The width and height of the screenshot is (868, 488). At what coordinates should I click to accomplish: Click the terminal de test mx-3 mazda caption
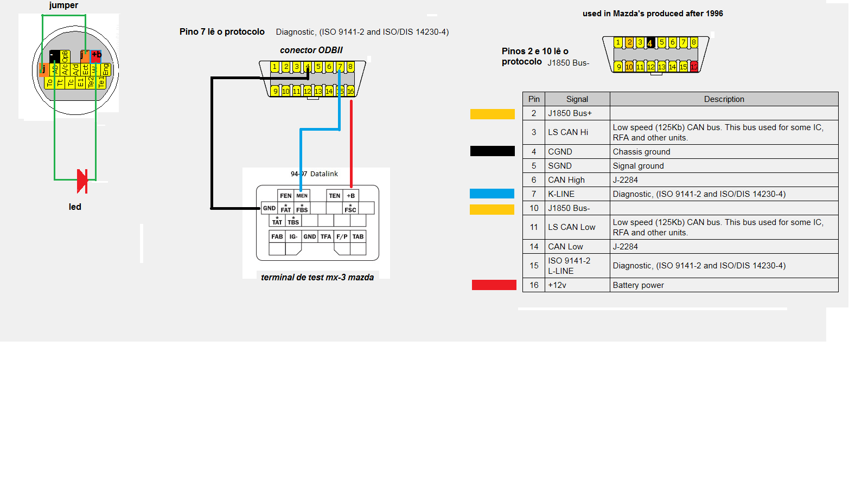click(x=317, y=277)
